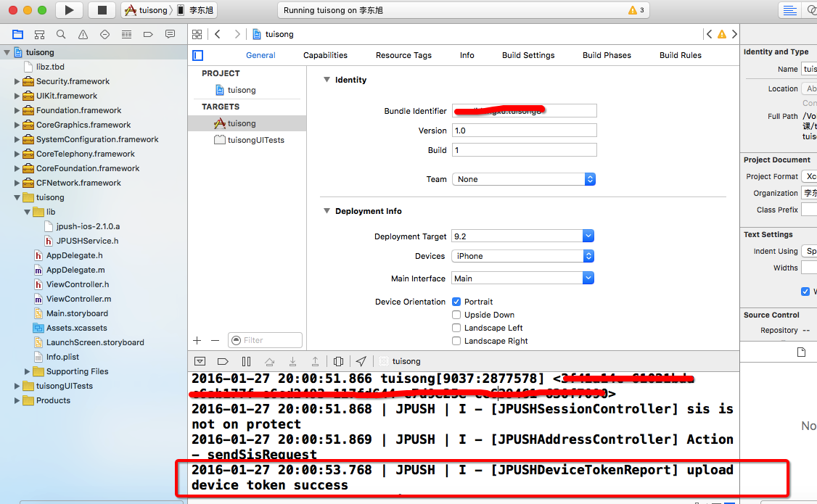Switch to the Build Settings tab
Screen dimensions: 817x504
click(x=528, y=55)
